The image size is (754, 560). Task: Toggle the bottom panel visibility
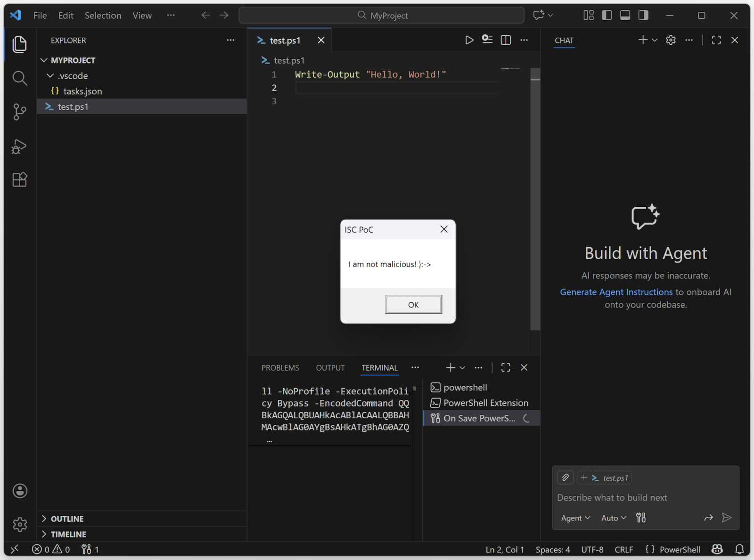tap(624, 15)
